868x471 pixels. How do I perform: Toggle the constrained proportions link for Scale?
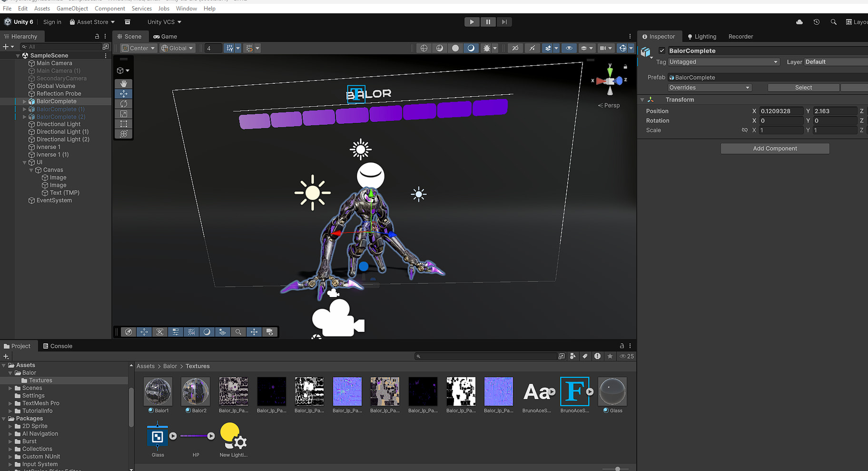[x=745, y=130]
